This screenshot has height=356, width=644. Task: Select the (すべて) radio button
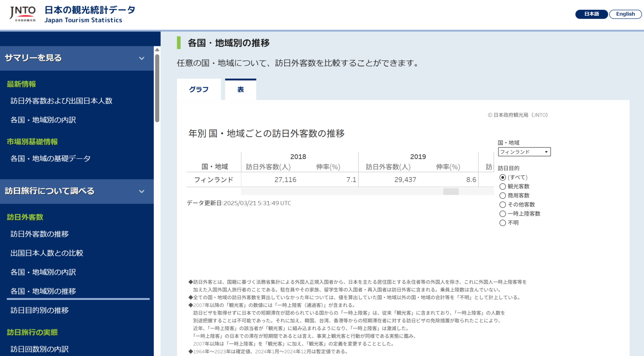point(502,177)
